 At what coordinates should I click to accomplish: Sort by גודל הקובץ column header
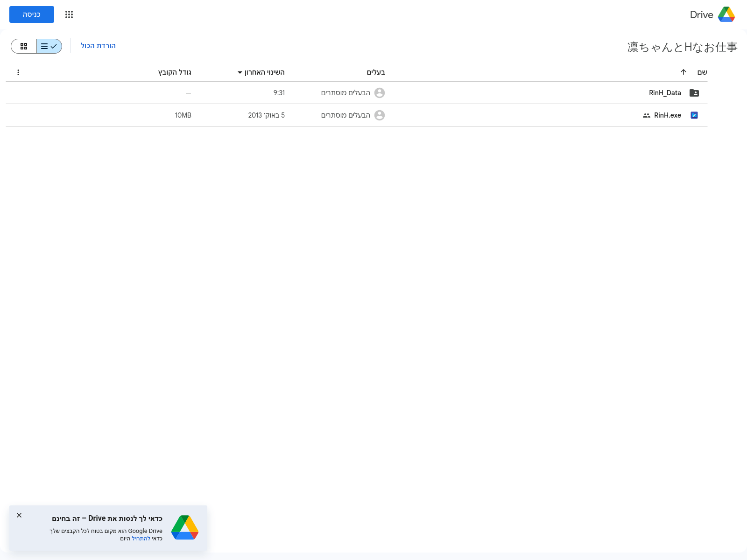click(x=175, y=72)
